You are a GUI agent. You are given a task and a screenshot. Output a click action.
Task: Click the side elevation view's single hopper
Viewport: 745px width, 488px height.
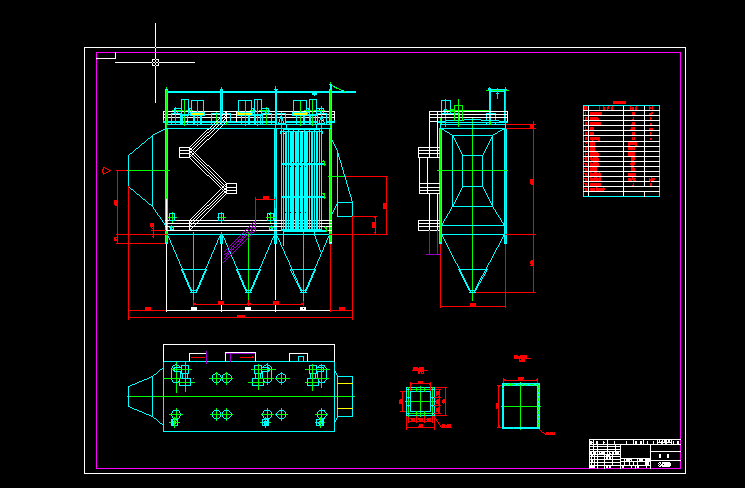473,264
